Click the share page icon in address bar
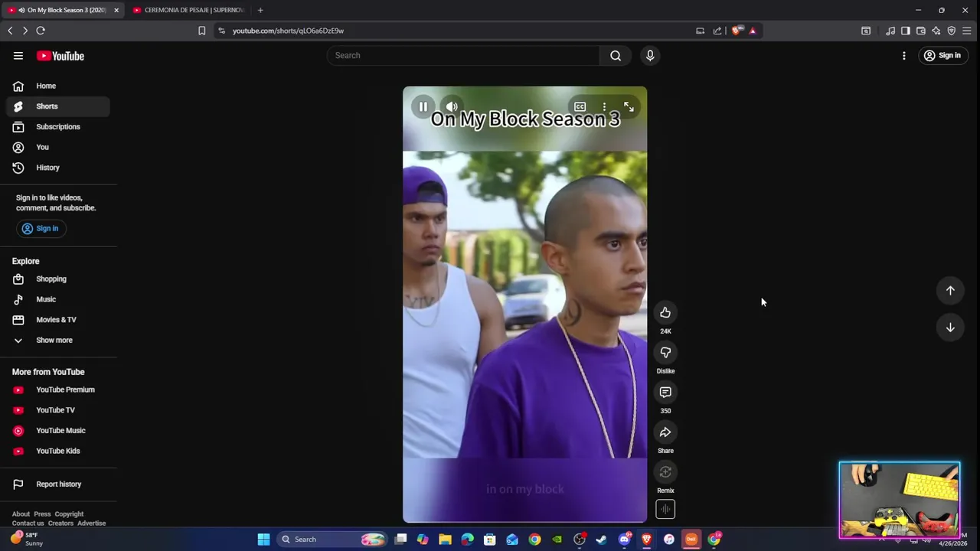980x551 pixels. pos(717,31)
